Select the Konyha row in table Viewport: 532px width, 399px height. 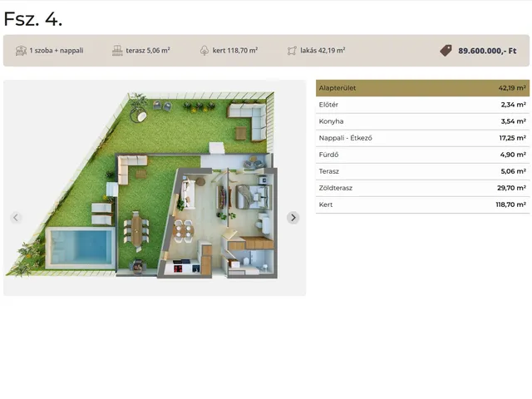pyautogui.click(x=422, y=121)
